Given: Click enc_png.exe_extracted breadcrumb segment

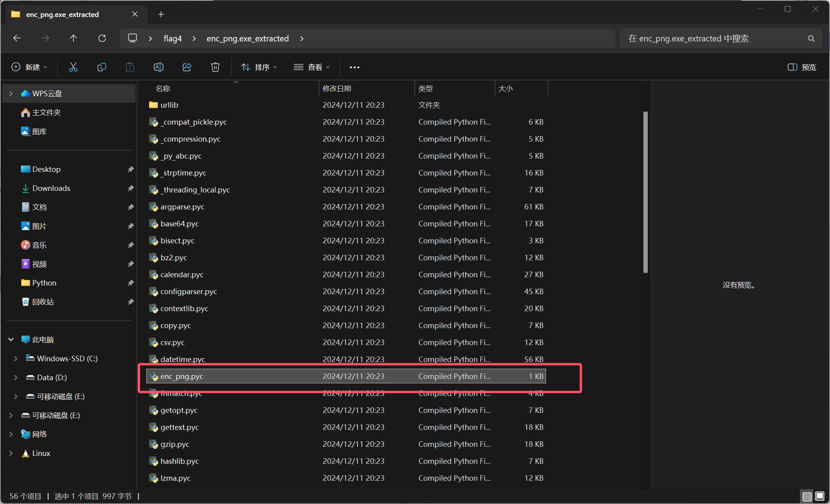Looking at the screenshot, I should pos(248,39).
